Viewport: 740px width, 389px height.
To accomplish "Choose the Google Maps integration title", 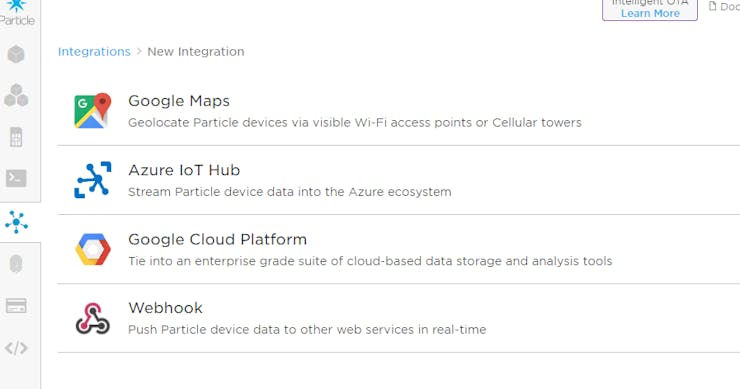I will 179,101.
